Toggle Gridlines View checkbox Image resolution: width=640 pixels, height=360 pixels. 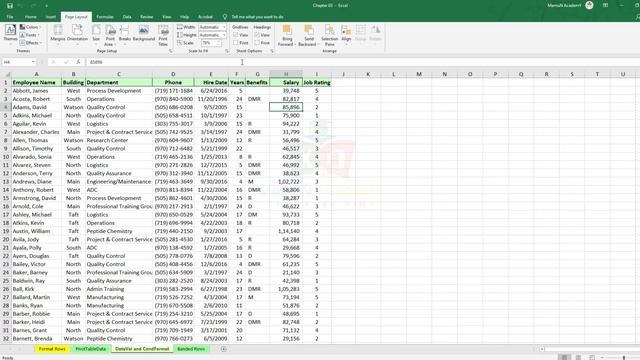[236, 35]
